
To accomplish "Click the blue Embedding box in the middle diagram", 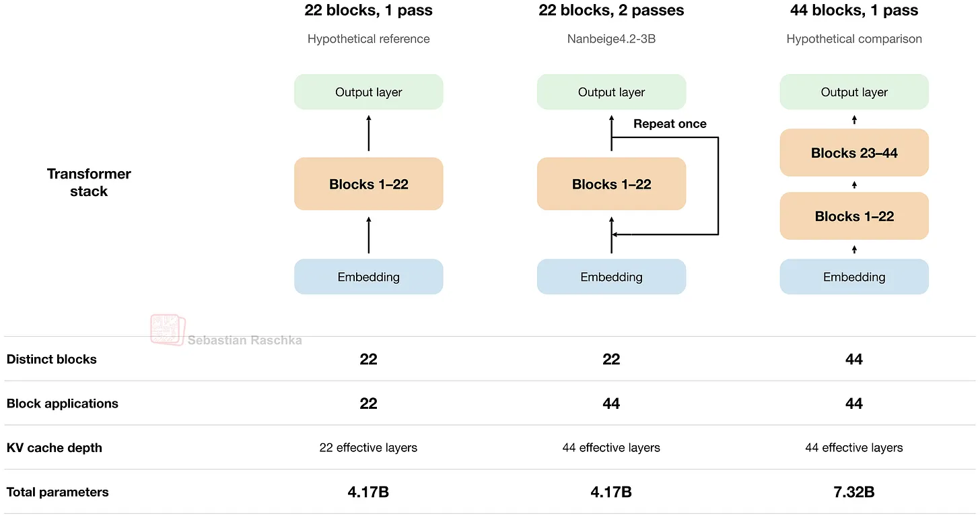I will click(x=611, y=277).
